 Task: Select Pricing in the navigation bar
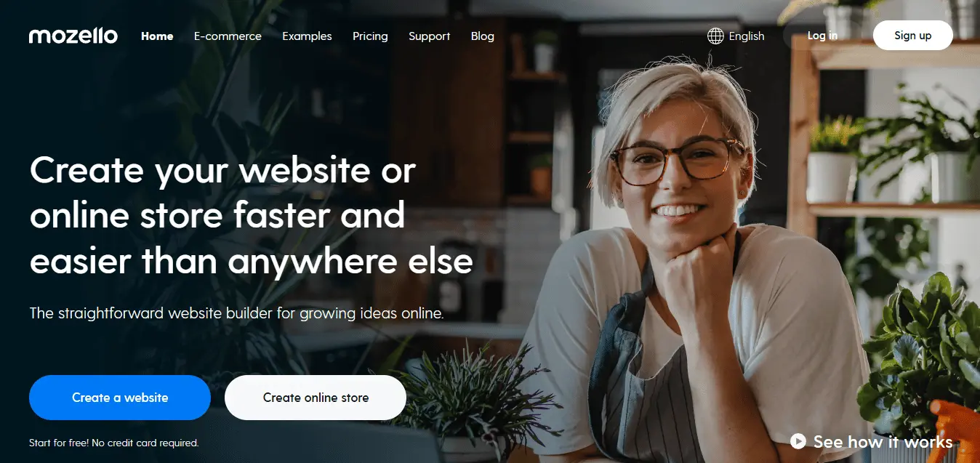tap(370, 36)
